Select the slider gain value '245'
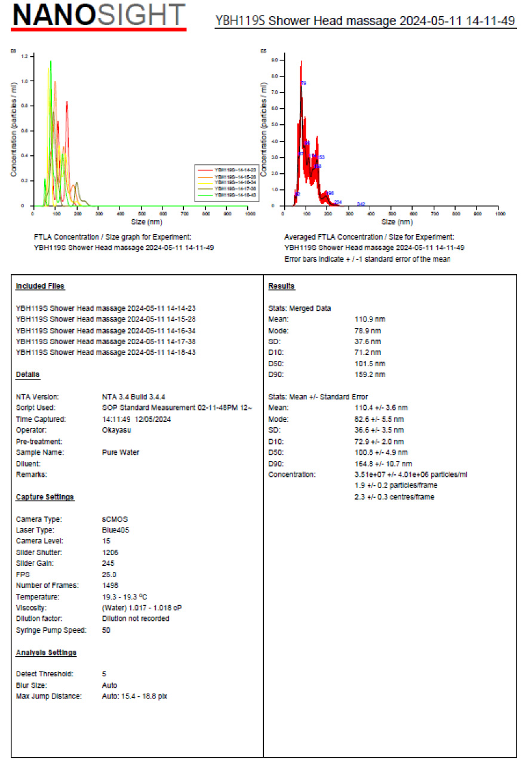The image size is (532, 769). point(108,563)
